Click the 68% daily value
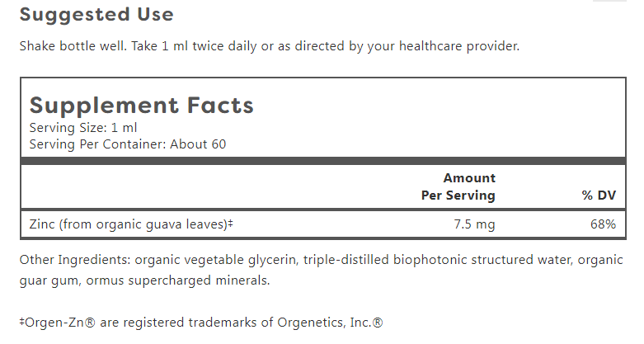The width and height of the screenshot is (644, 344). pyautogui.click(x=604, y=224)
